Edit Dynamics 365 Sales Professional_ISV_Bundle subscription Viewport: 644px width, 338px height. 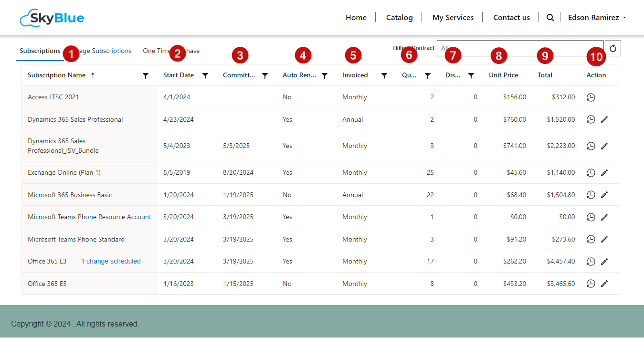(604, 146)
